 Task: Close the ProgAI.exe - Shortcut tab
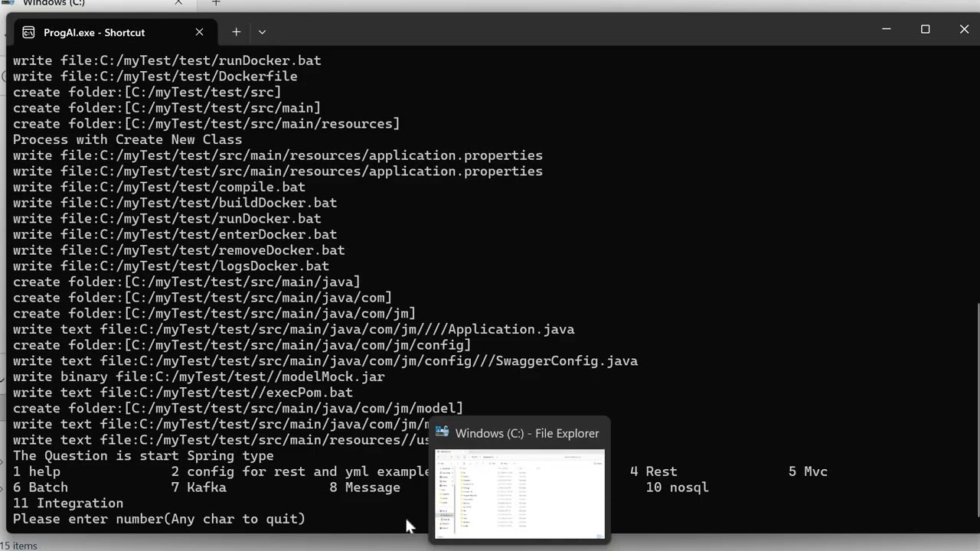(199, 32)
